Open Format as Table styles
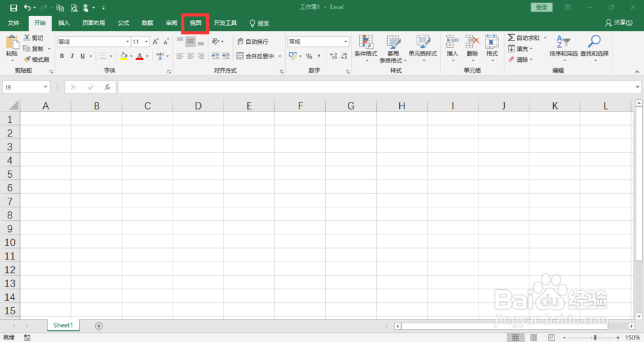 point(393,48)
